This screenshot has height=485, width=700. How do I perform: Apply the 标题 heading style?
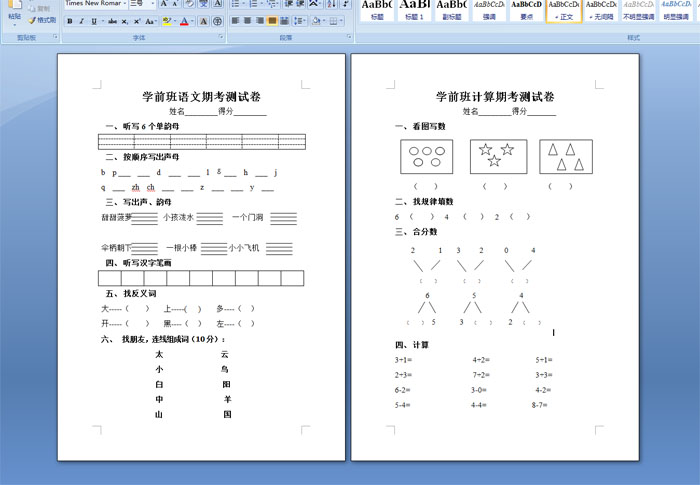click(x=377, y=11)
